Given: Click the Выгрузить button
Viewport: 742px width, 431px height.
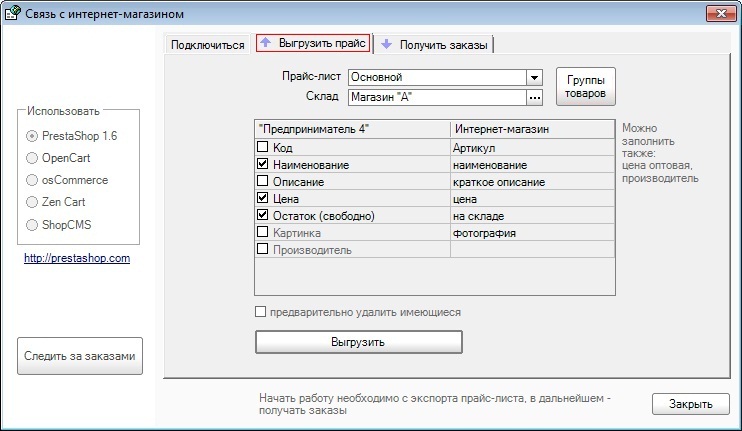Looking at the screenshot, I should point(358,342).
